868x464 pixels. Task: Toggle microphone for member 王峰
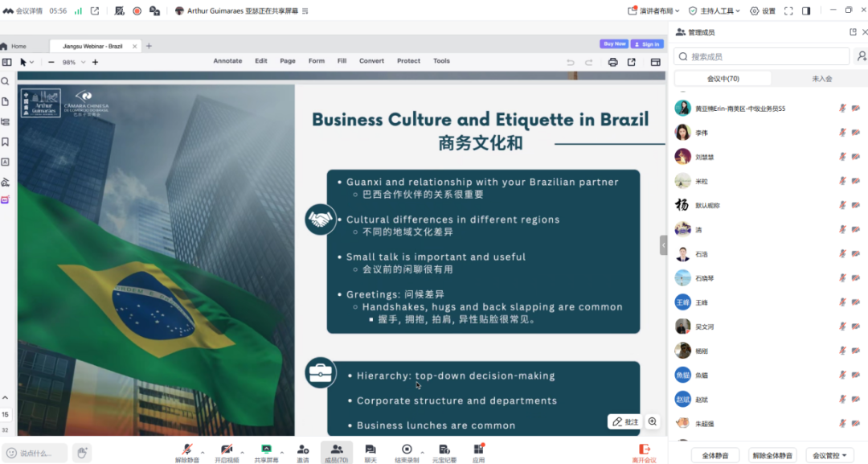pos(842,302)
